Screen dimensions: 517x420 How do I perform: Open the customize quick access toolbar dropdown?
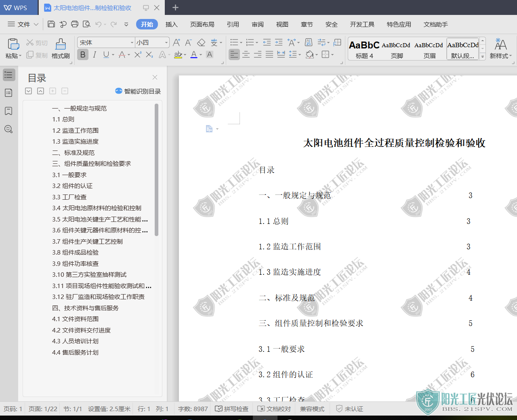tap(126, 24)
